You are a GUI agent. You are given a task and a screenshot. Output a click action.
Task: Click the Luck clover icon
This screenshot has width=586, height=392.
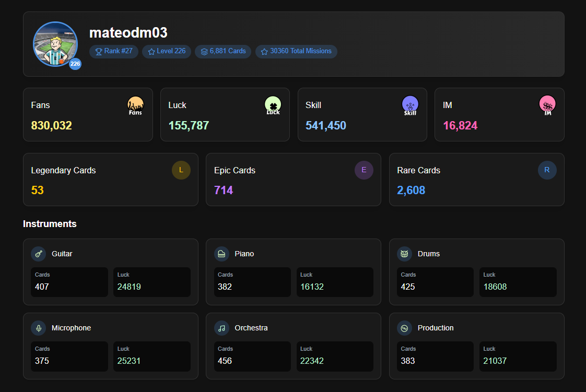click(x=273, y=105)
